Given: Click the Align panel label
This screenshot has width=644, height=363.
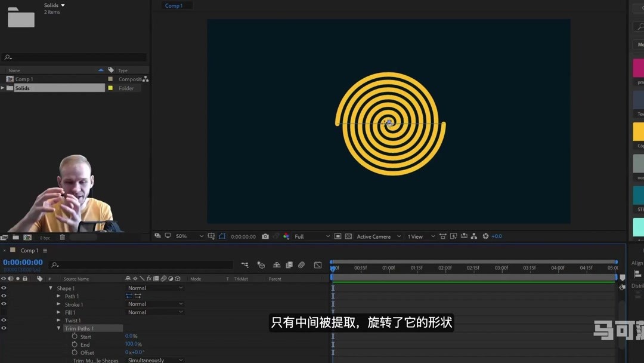Looking at the screenshot, I should coord(636,263).
